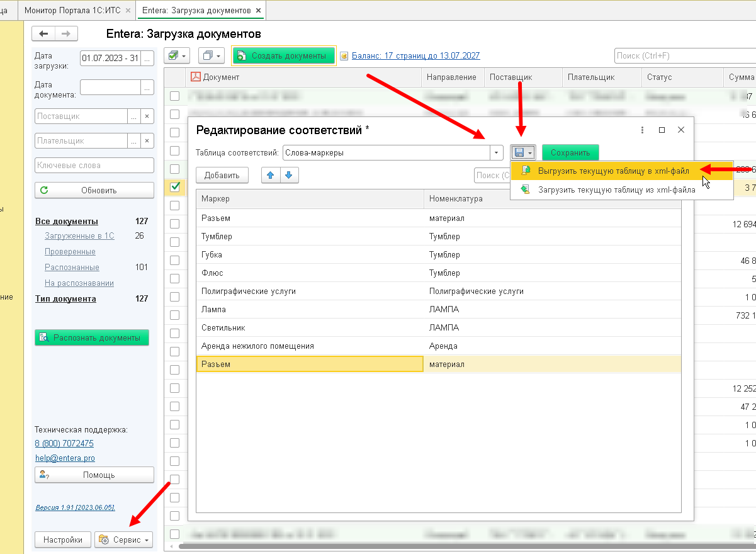Open the selection list for Плательщик filter
Image resolution: width=756 pixels, height=554 pixels.
point(133,141)
